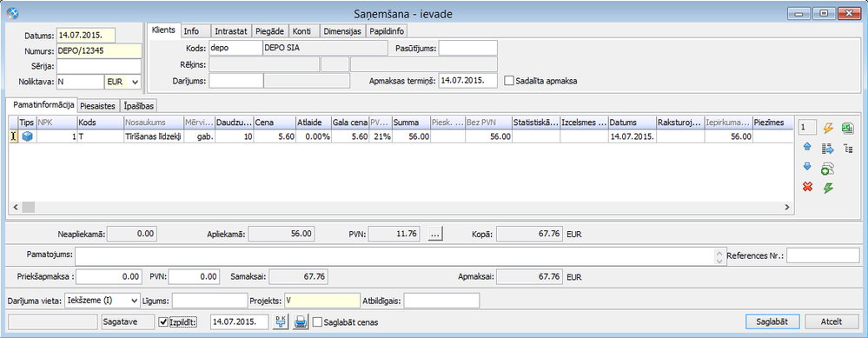Open the Intrastat tab

(x=231, y=31)
